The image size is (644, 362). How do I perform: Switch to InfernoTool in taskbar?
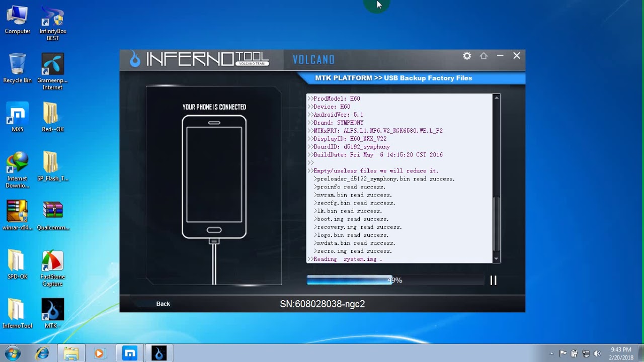pos(159,353)
